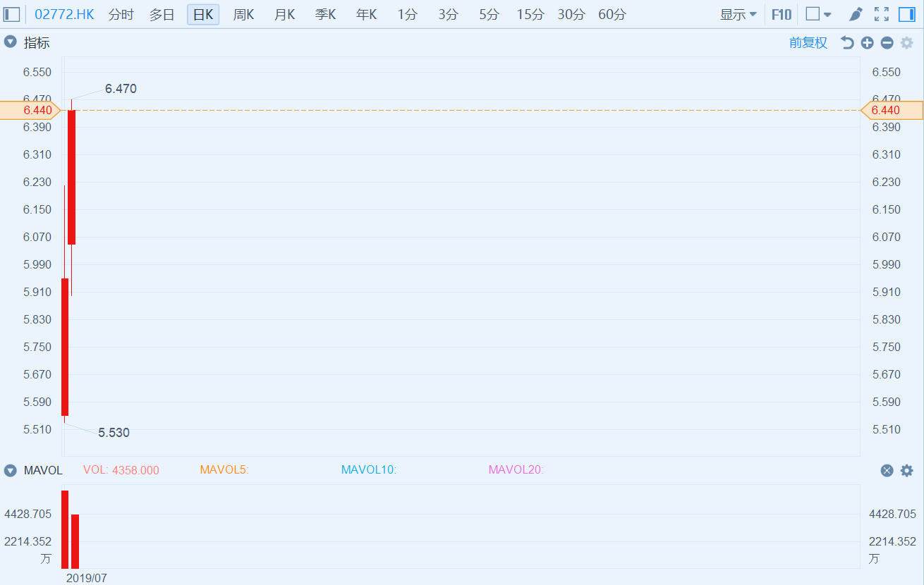Click the second shorter volume bar
The height and width of the screenshot is (585, 924).
(75, 541)
